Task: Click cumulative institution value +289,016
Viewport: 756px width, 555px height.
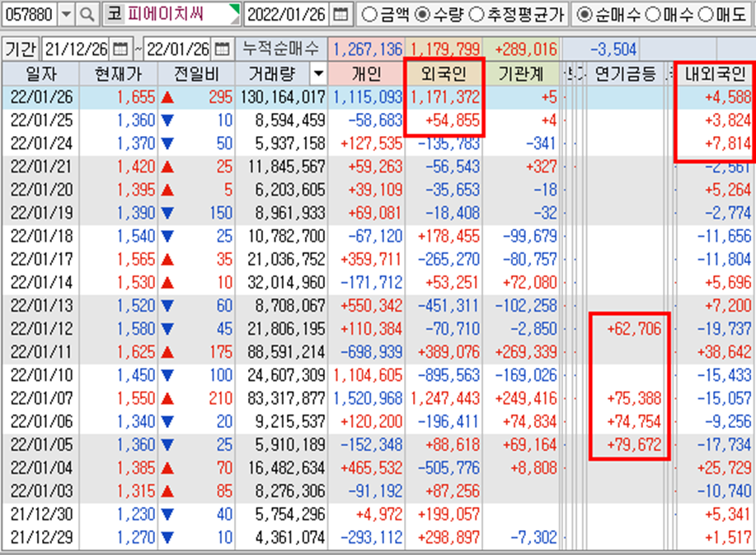Action: [x=525, y=49]
